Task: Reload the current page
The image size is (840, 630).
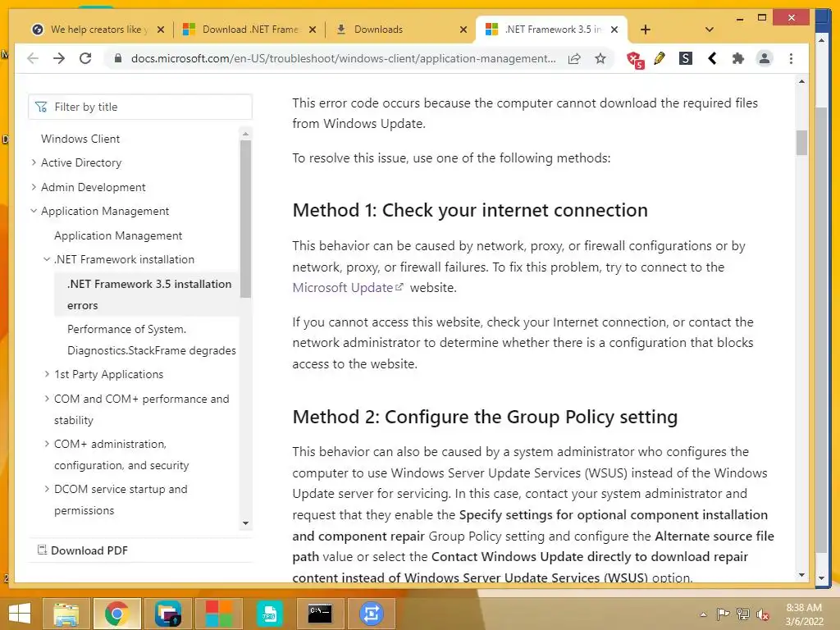Action: 85,58
